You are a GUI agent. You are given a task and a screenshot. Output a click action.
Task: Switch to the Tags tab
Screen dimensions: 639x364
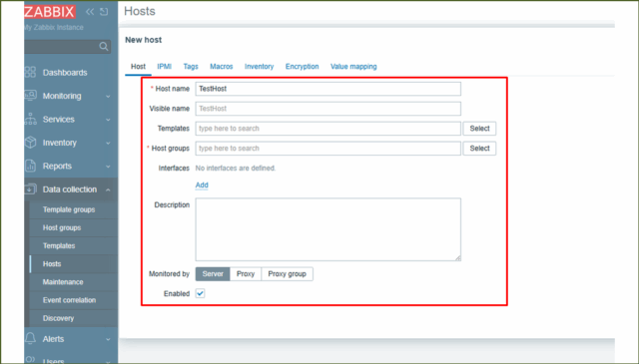tap(191, 67)
